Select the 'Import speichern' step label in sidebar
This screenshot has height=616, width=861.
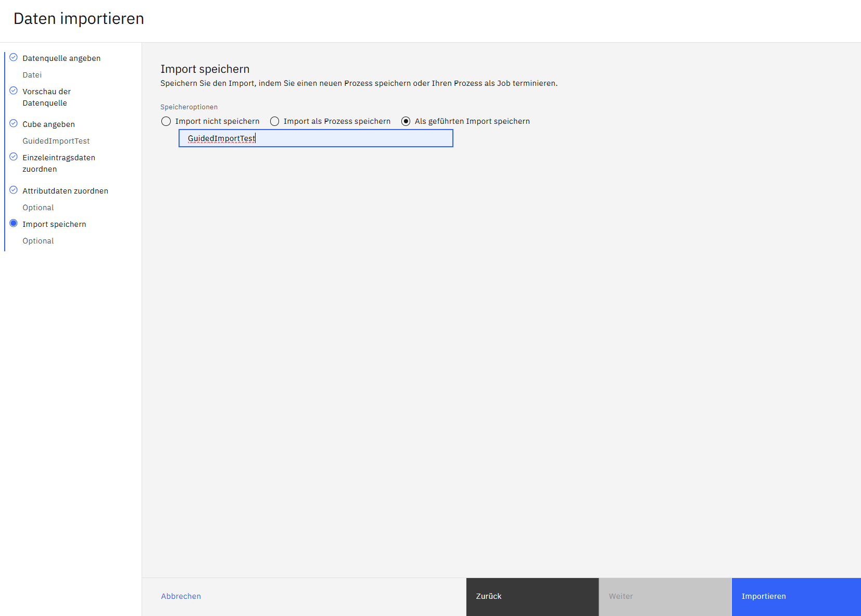(54, 224)
